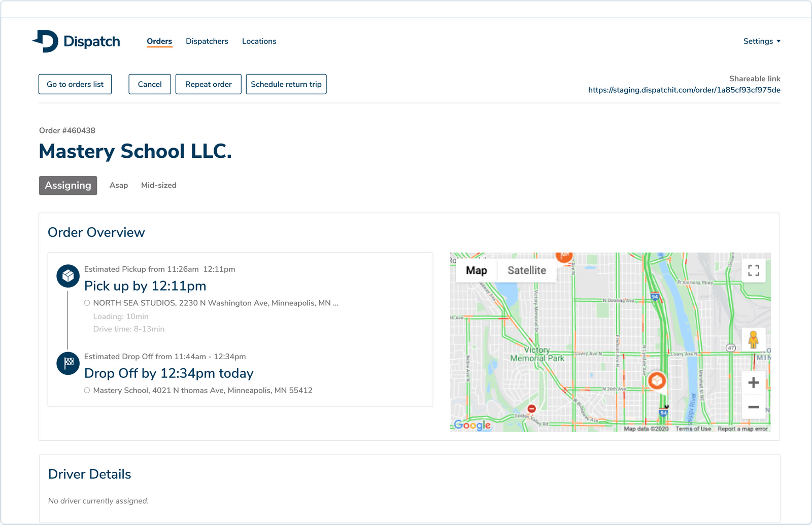Switch map to Satellite view
This screenshot has width=812, height=525.
point(527,270)
